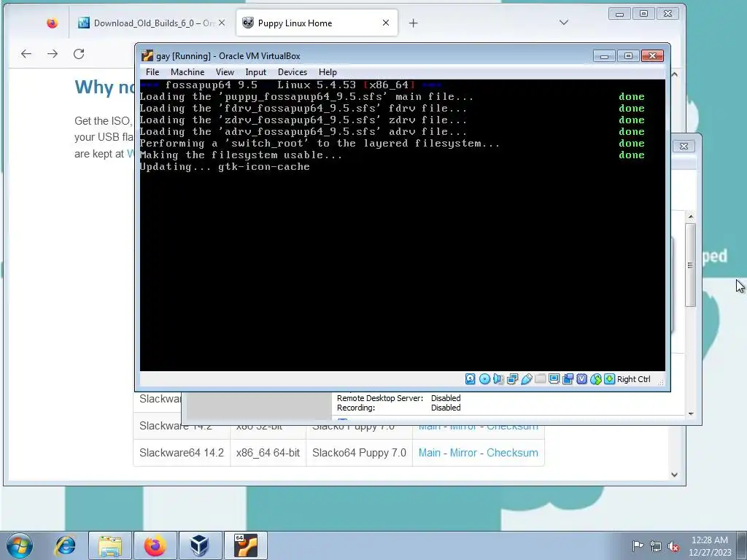This screenshot has width=747, height=560.
Task: Expand the list all tabs dropdown
Action: point(564,23)
